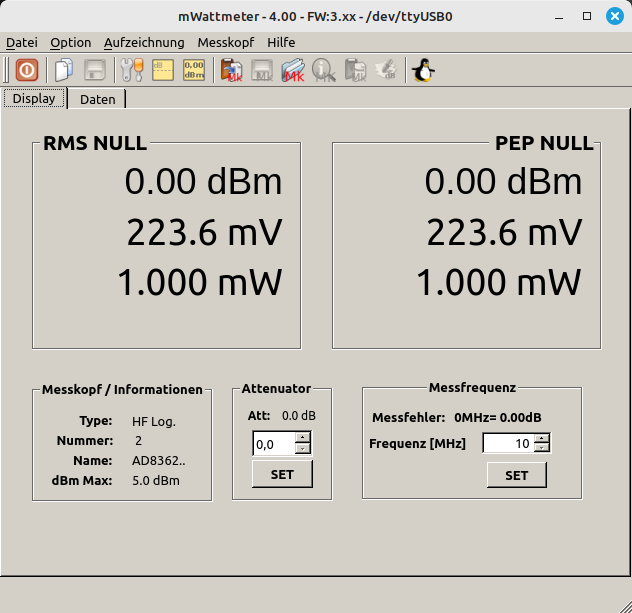Click the yellow dB notepad icon

click(x=163, y=70)
